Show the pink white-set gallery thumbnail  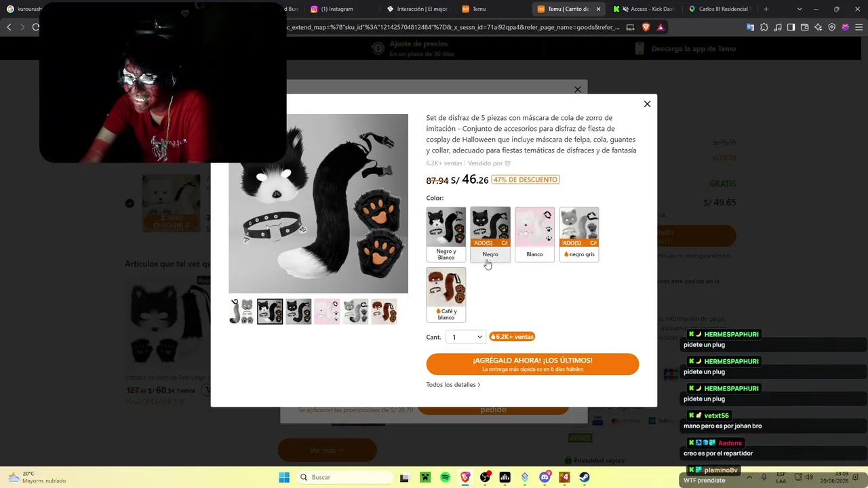point(327,311)
